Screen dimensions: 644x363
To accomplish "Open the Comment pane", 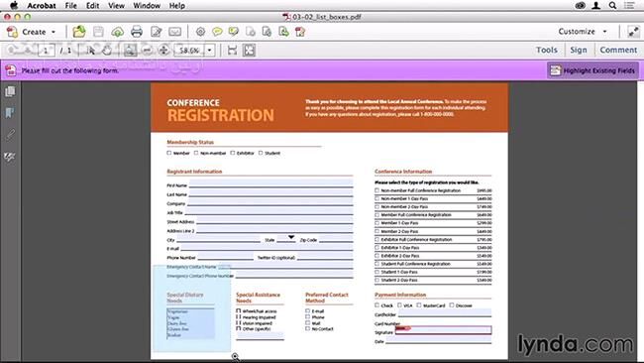I will 618,50.
